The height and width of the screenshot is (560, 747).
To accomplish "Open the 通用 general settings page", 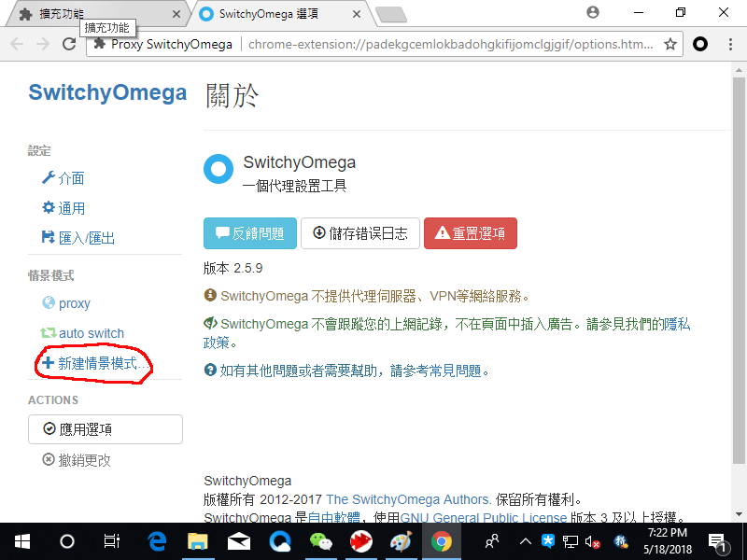I will [x=63, y=208].
